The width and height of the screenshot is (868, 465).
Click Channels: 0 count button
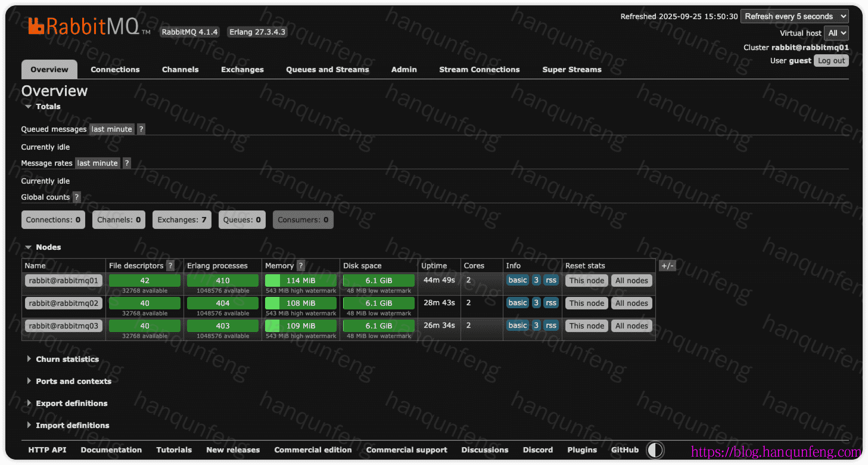(x=119, y=220)
